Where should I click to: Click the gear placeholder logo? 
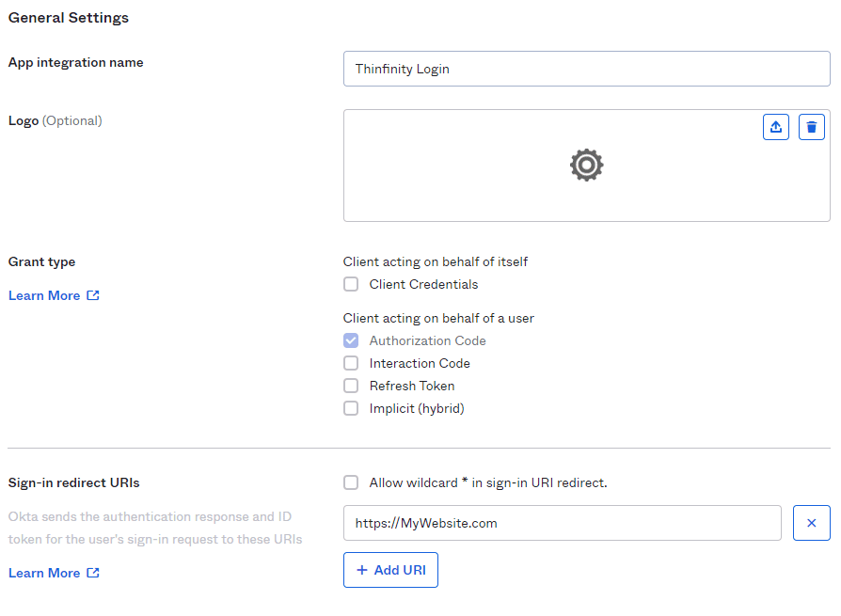click(x=586, y=165)
